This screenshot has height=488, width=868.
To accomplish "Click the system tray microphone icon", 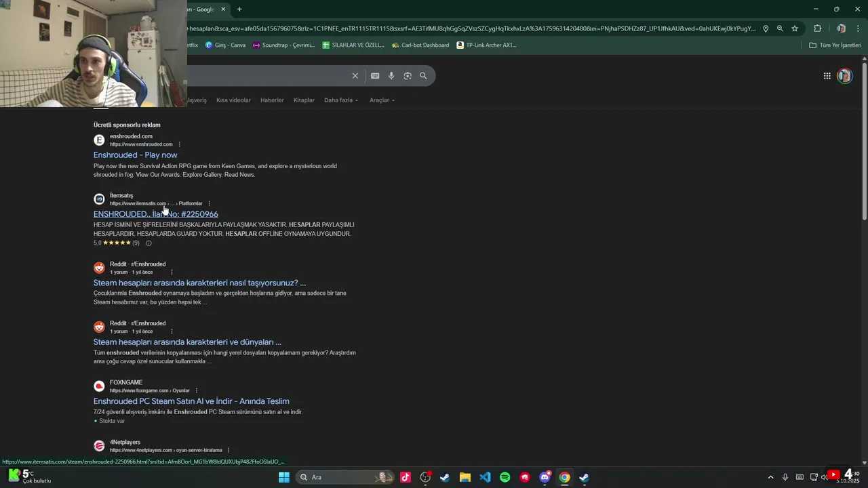I will tap(785, 477).
